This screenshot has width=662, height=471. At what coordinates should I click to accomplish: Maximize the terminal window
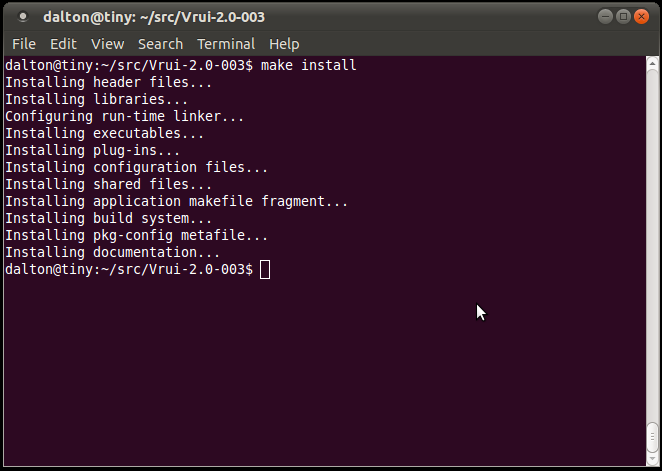623,17
